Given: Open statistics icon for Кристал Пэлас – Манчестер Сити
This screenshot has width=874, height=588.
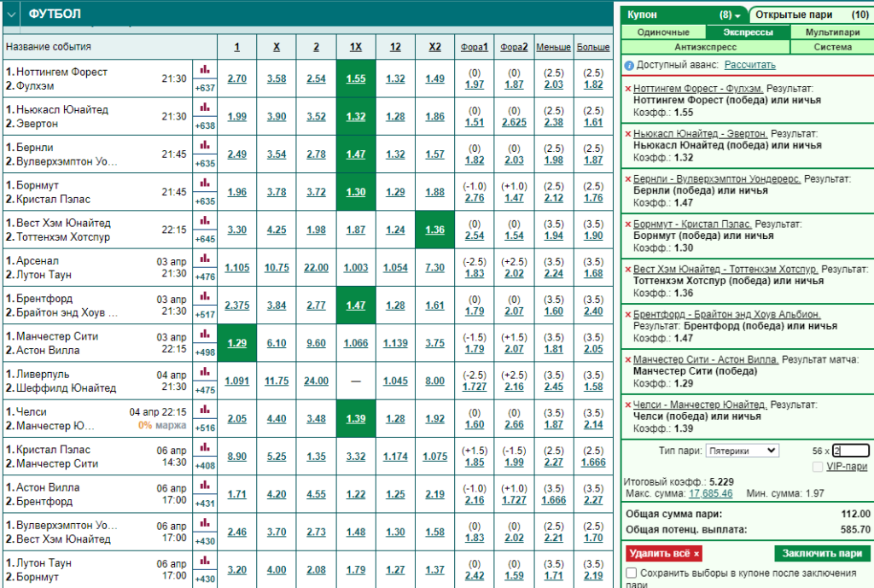Looking at the screenshot, I should [x=205, y=447].
